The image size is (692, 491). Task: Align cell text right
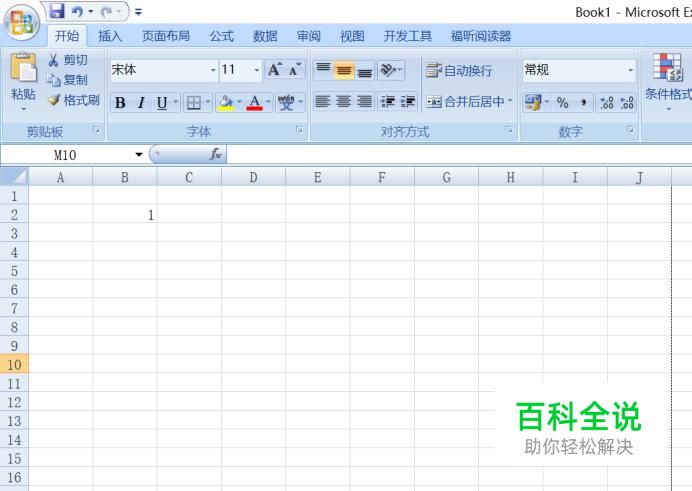tap(365, 102)
